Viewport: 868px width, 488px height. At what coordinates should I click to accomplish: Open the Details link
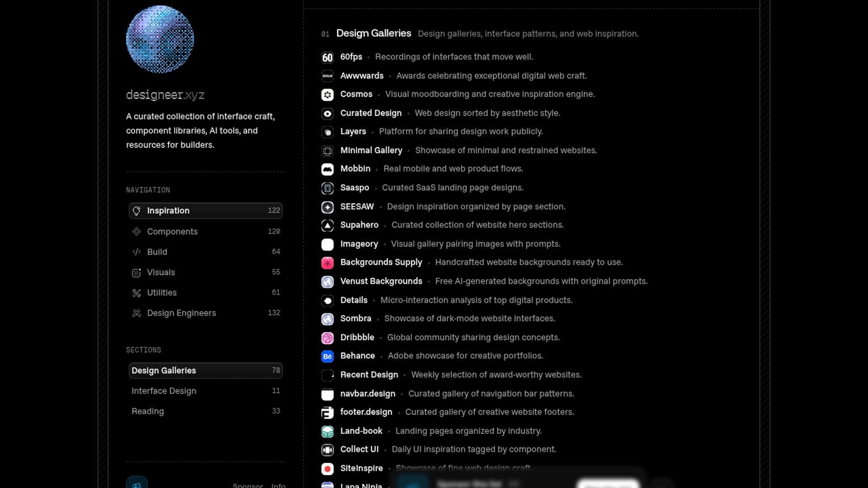(354, 300)
